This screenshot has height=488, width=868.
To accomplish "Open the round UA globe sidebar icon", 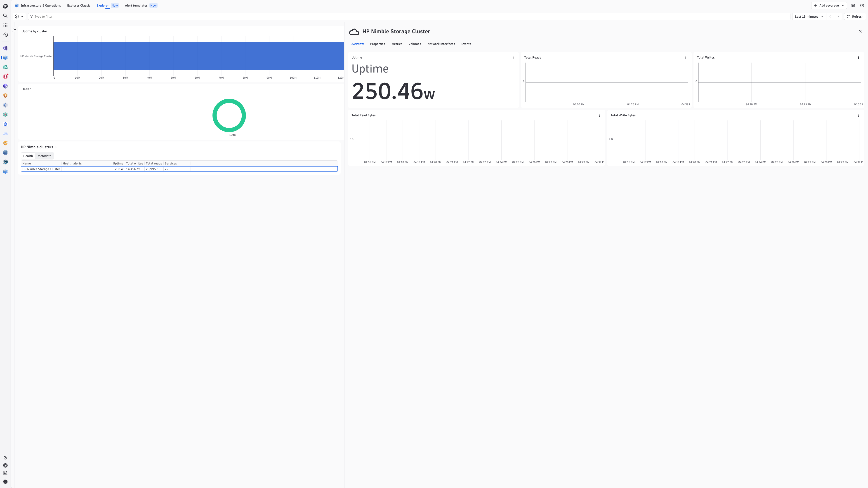I will point(5,162).
